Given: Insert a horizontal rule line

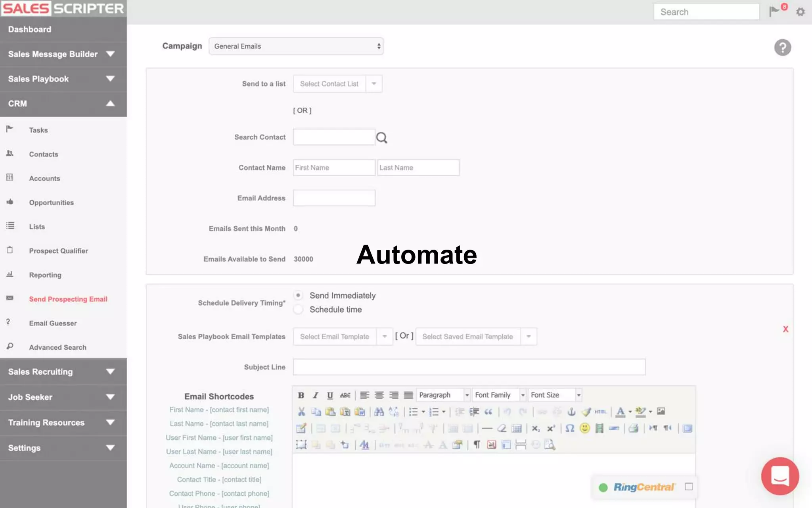Looking at the screenshot, I should point(487,428).
